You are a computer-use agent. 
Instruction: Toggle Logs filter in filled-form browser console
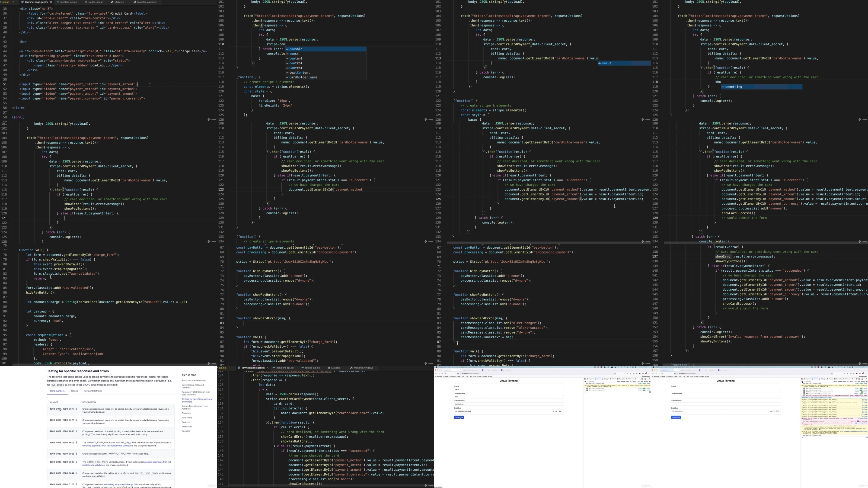(x=627, y=381)
